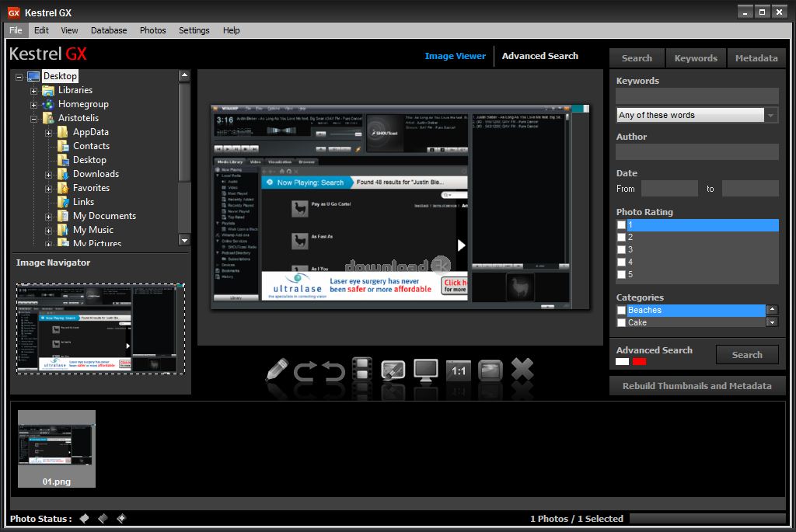Click the X delete photo icon
Screen dimensions: 796x532
tap(522, 369)
